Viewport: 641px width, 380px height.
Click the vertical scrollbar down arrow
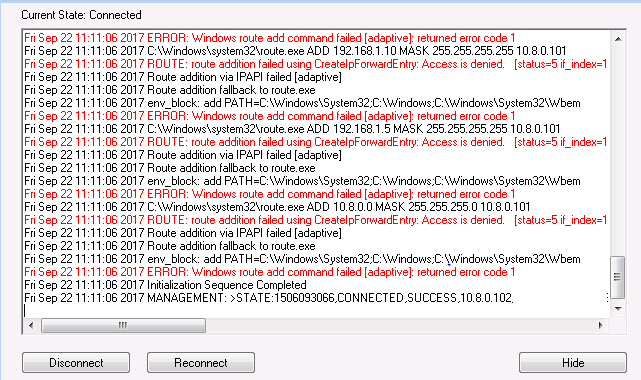[x=618, y=308]
